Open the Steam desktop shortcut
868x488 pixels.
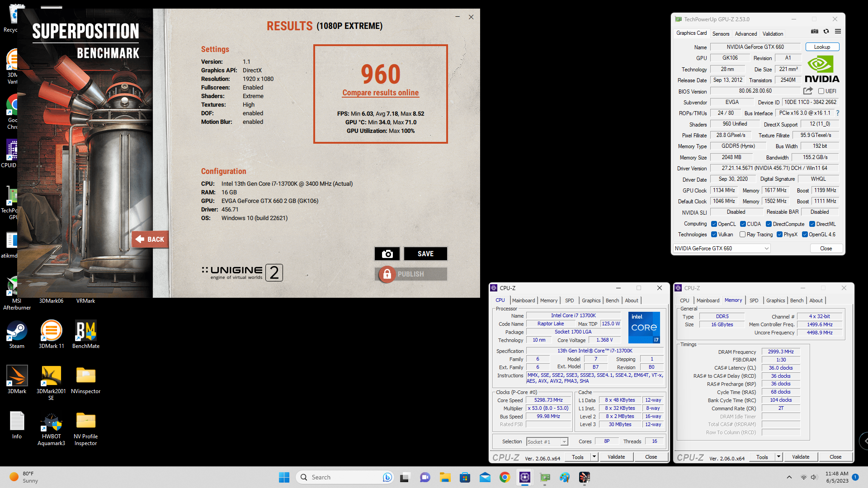click(x=17, y=335)
